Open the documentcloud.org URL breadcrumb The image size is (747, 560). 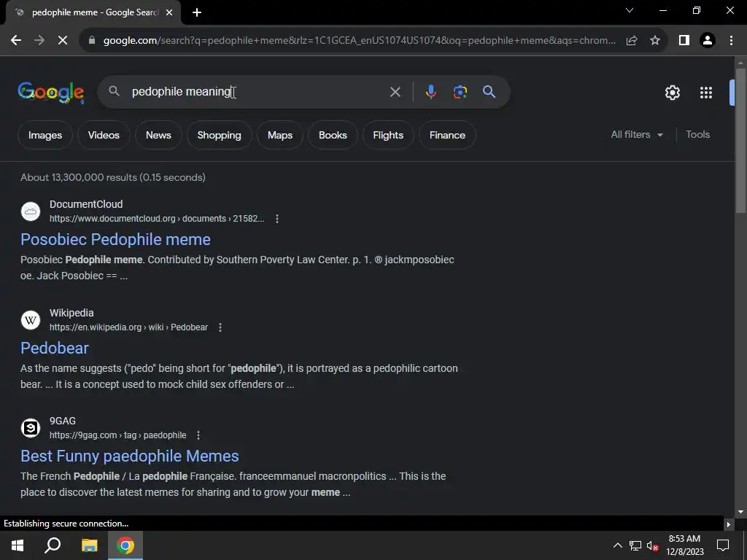pyautogui.click(x=157, y=219)
